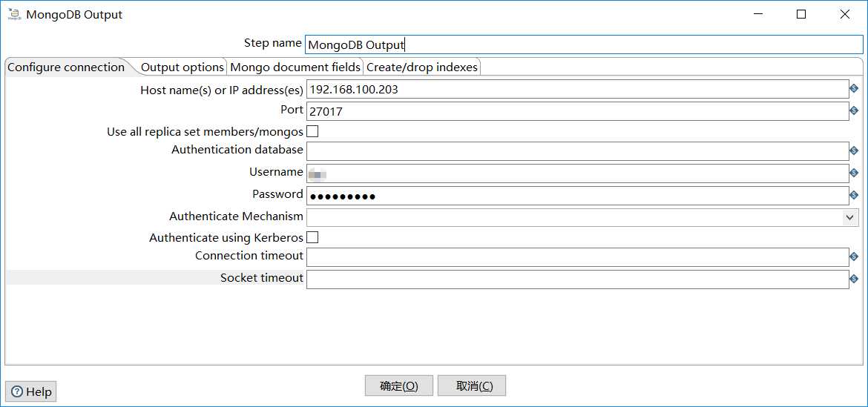Screen dimensions: 868x407
Task: Click variable icon next to Connection timeout
Action: [854, 257]
